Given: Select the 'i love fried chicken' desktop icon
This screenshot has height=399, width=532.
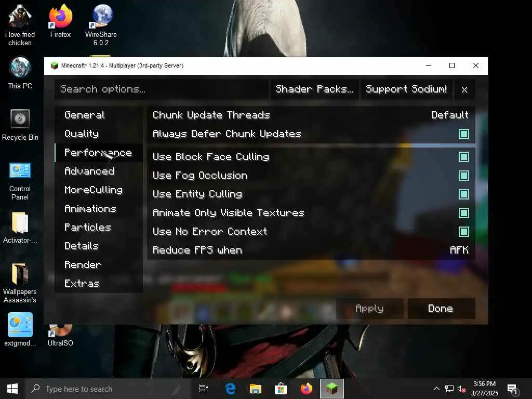Looking at the screenshot, I should coord(20,25).
